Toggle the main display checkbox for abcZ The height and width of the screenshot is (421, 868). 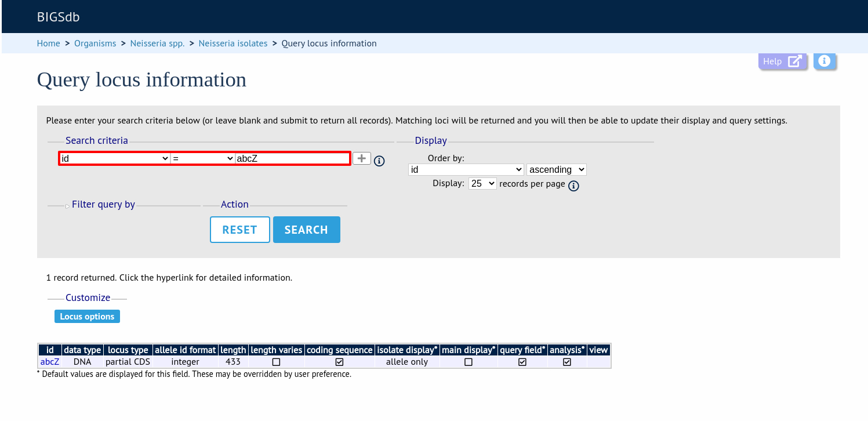tap(468, 362)
